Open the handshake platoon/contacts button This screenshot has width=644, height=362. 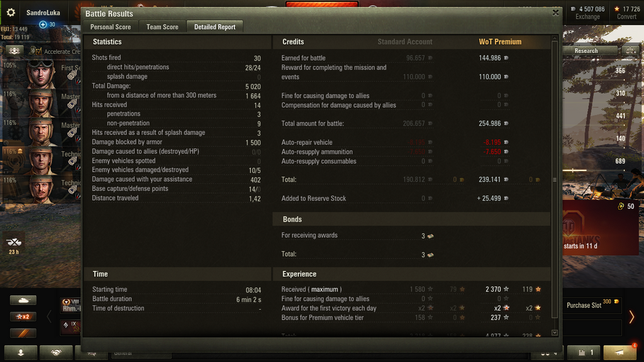(x=56, y=353)
